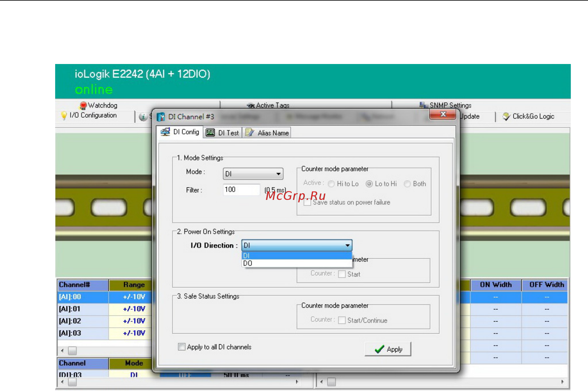This screenshot has height=391, width=588.
Task: Select the DI Config tab
Action: 180,132
